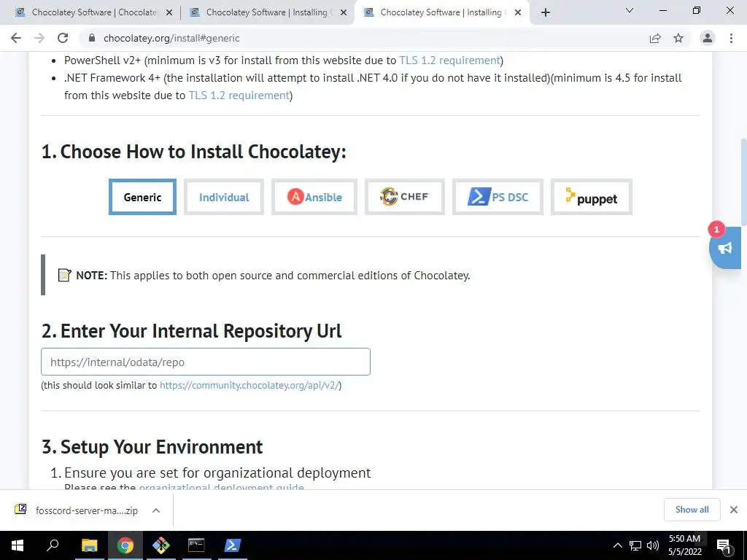The height and width of the screenshot is (560, 747).
Task: Choose the Individual install method
Action: [224, 197]
